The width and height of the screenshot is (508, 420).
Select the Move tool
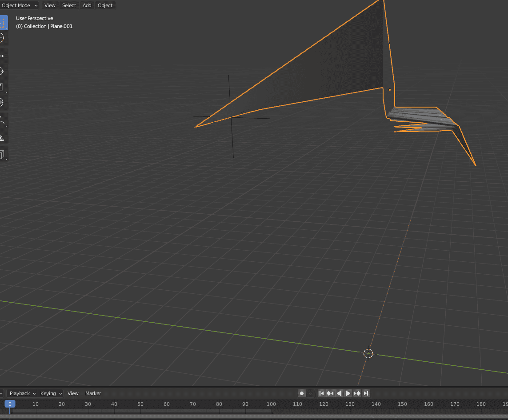coord(4,55)
